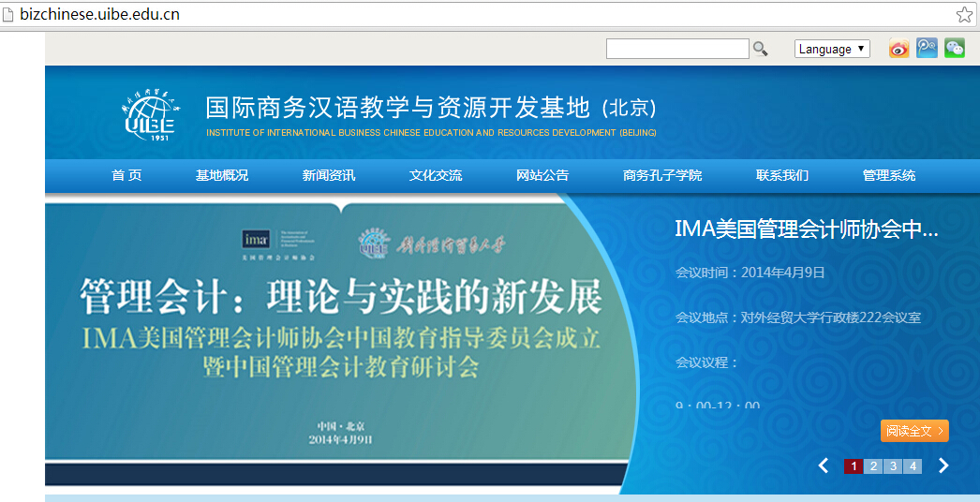This screenshot has width=980, height=502.
Task: Select slide number 4
Action: pyautogui.click(x=913, y=466)
